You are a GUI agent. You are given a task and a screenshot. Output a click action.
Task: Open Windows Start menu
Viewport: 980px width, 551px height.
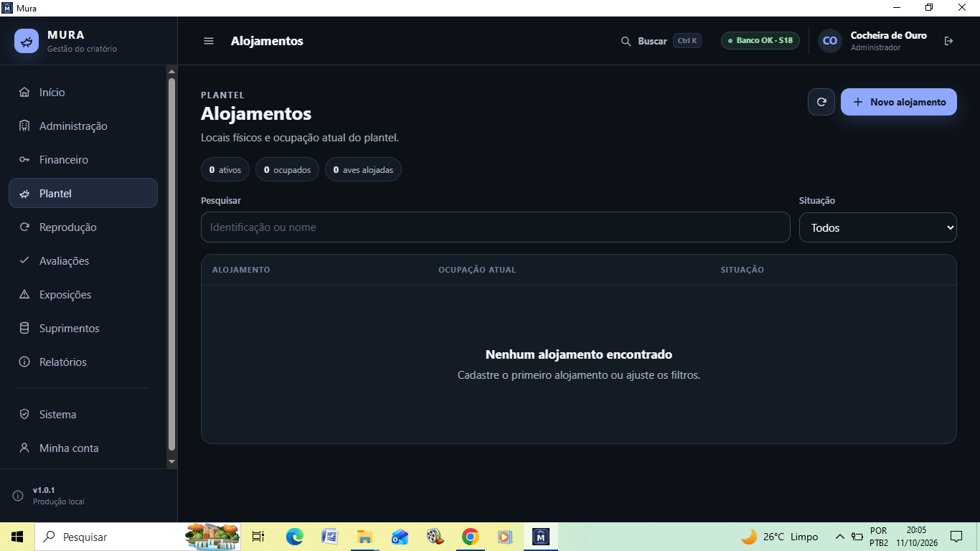click(x=17, y=537)
